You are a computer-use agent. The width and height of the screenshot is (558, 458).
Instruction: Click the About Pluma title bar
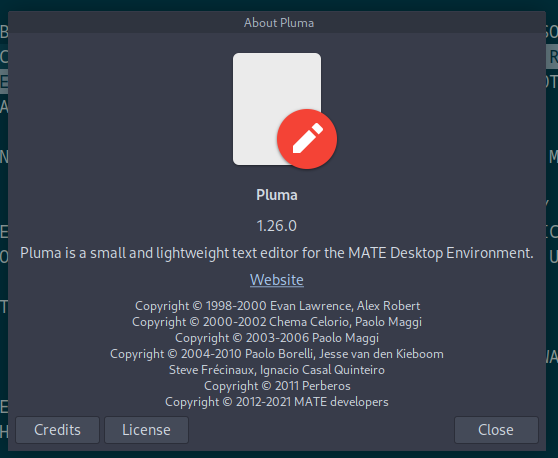click(x=277, y=23)
